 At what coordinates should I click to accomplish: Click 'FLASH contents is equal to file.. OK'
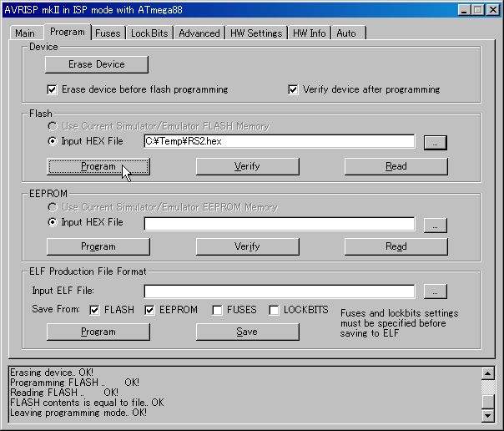(87, 403)
